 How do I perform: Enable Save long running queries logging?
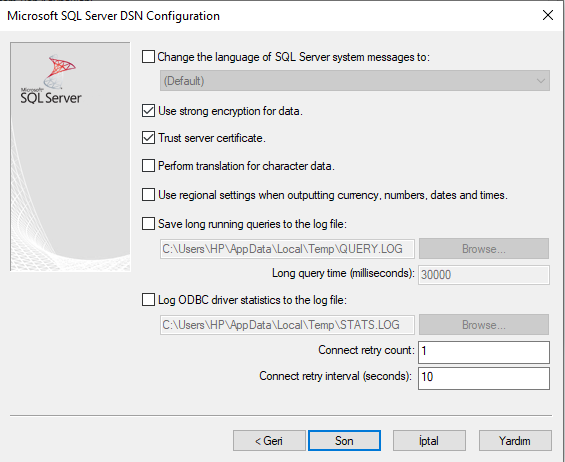tap(148, 223)
